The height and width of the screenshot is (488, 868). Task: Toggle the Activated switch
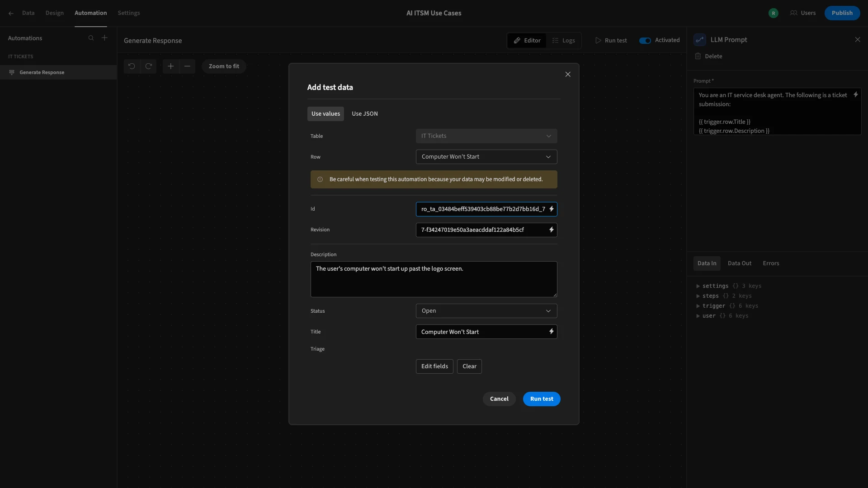coord(645,41)
